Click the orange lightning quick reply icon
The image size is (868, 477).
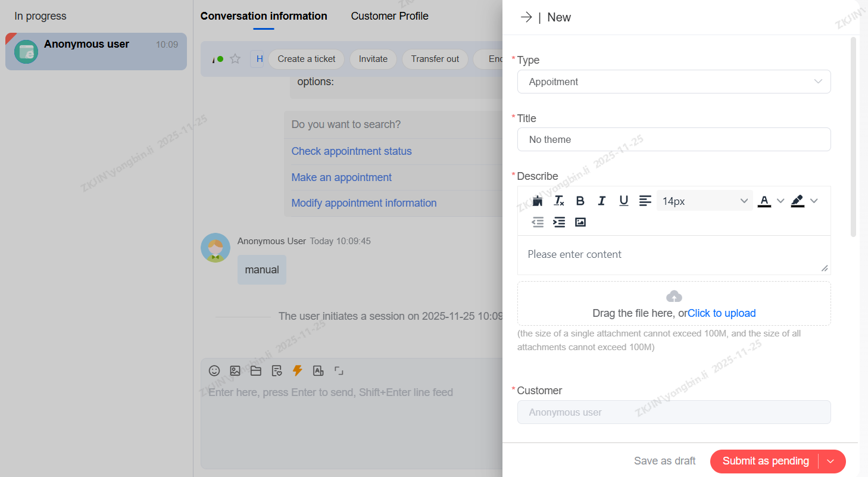[x=298, y=371]
